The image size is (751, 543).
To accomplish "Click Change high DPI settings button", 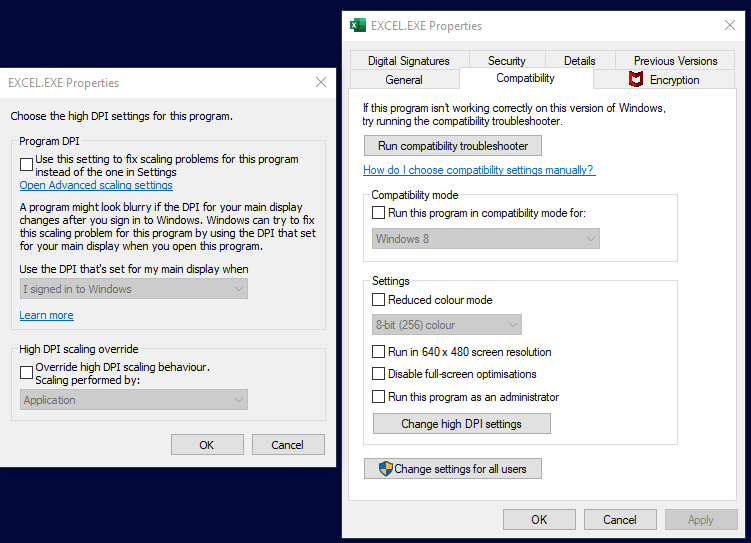I will pos(462,424).
